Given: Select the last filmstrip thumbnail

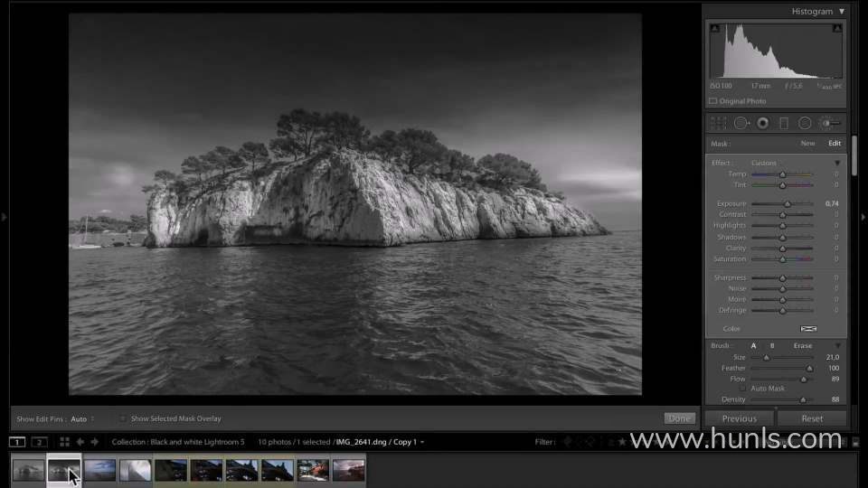Looking at the screenshot, I should click(348, 470).
